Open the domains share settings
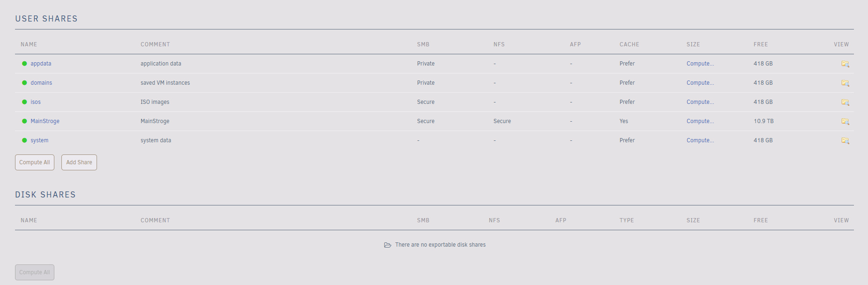Image resolution: width=868 pixels, height=285 pixels. pos(41,83)
